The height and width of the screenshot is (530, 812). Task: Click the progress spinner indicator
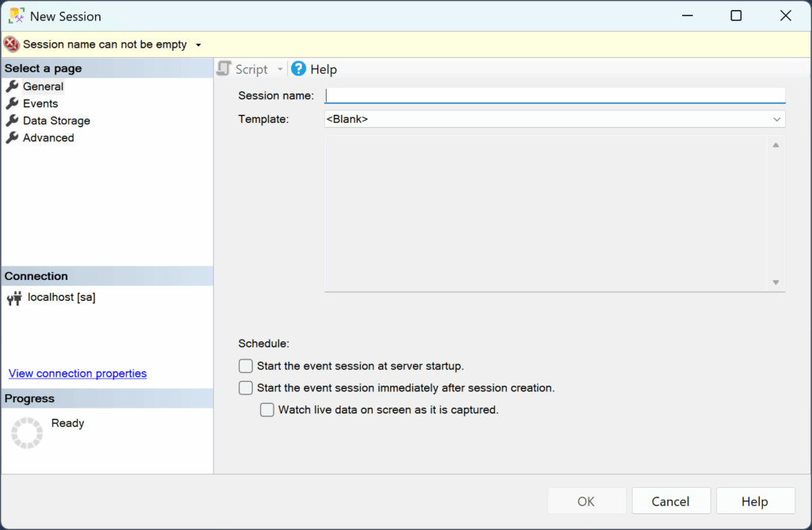tap(27, 432)
